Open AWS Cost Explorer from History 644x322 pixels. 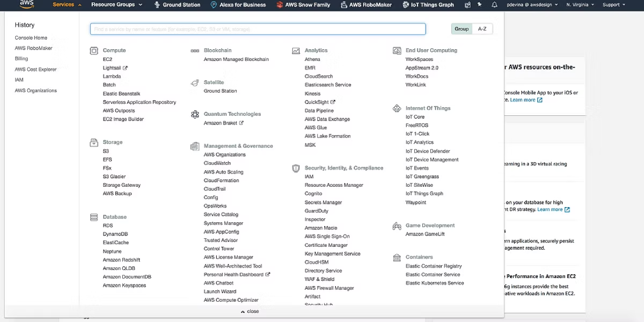click(35, 70)
